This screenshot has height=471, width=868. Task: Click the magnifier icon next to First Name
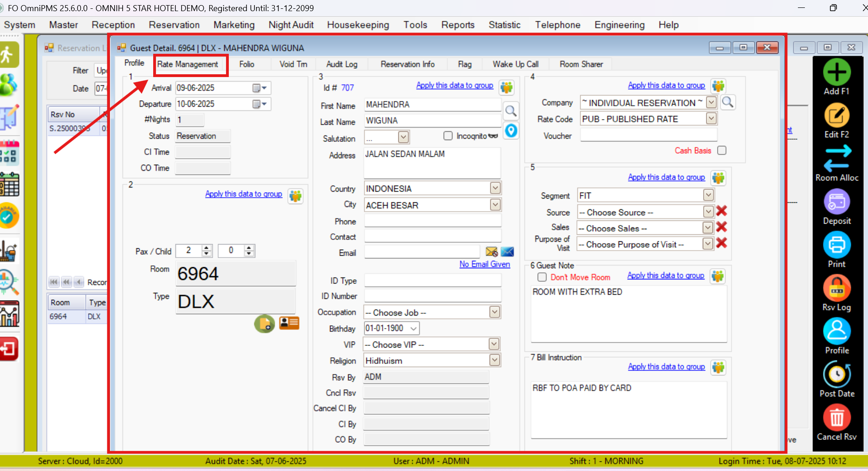tap(511, 110)
